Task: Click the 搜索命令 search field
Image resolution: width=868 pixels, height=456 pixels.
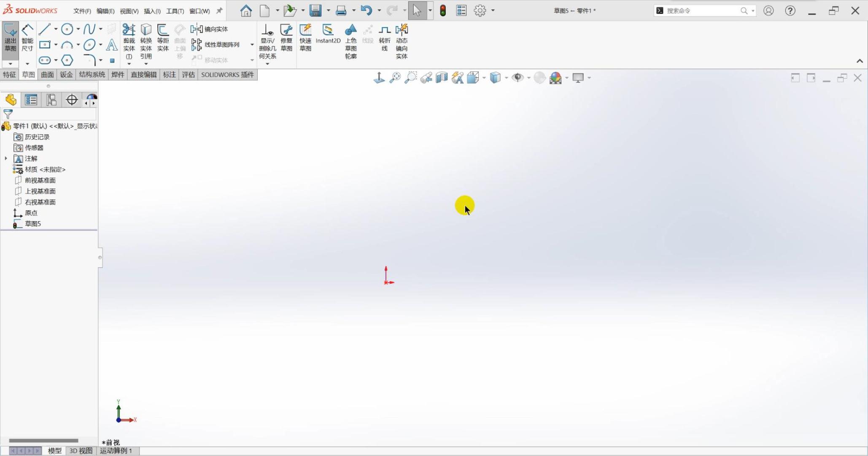Action: [x=700, y=11]
